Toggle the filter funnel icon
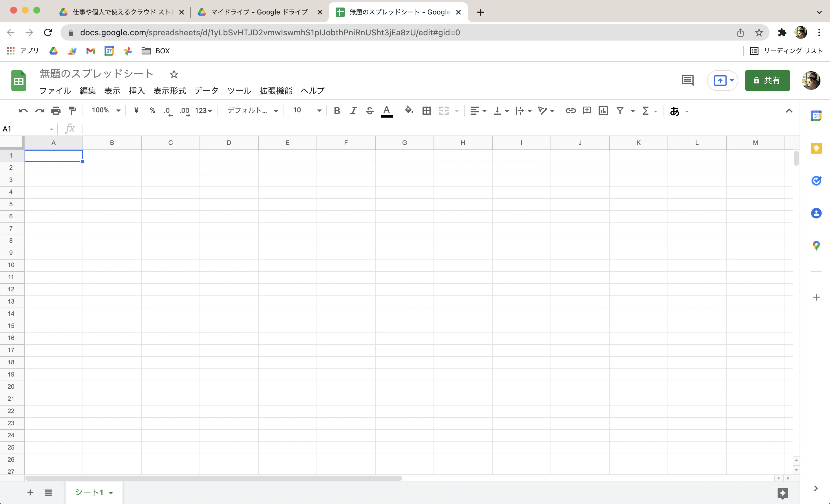Image resolution: width=830 pixels, height=504 pixels. pyautogui.click(x=620, y=110)
